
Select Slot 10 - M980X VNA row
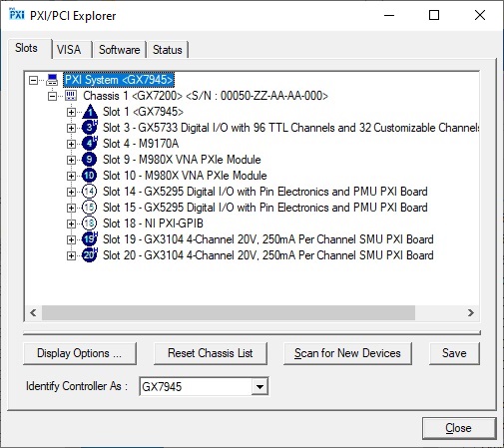[185, 176]
